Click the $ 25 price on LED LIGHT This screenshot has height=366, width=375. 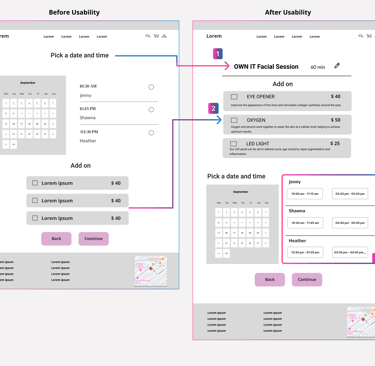(x=335, y=143)
